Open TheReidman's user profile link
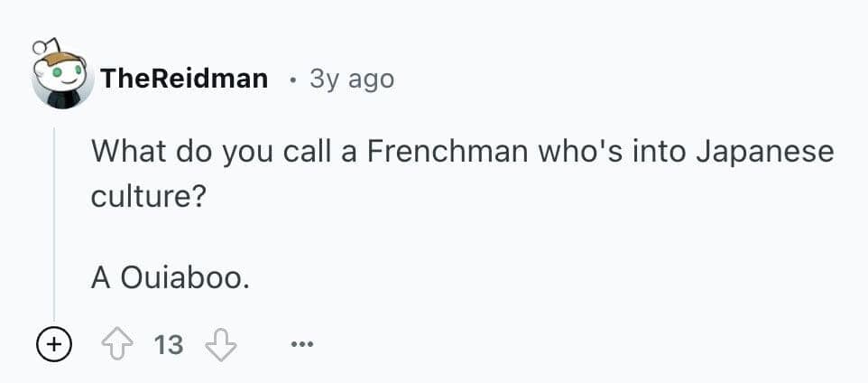 (x=184, y=79)
